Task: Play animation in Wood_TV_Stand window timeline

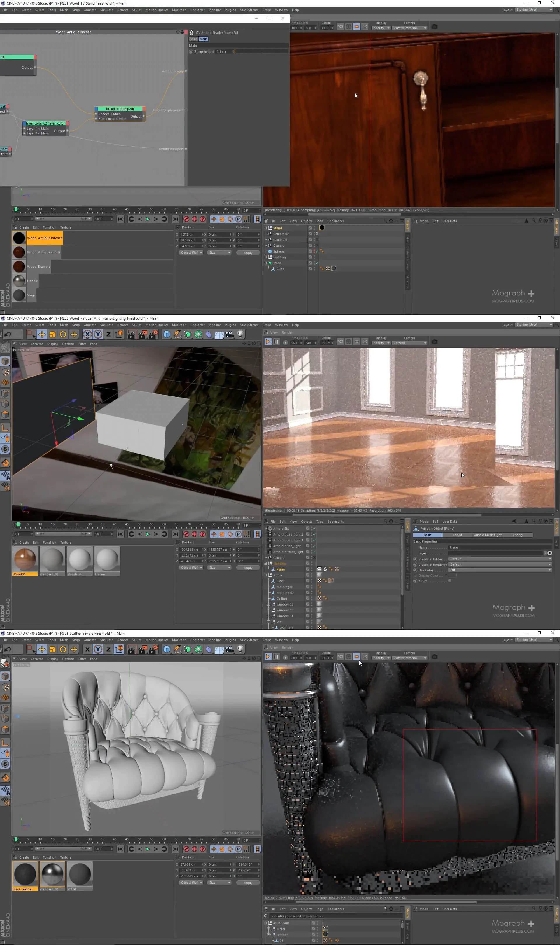Action: click(148, 219)
